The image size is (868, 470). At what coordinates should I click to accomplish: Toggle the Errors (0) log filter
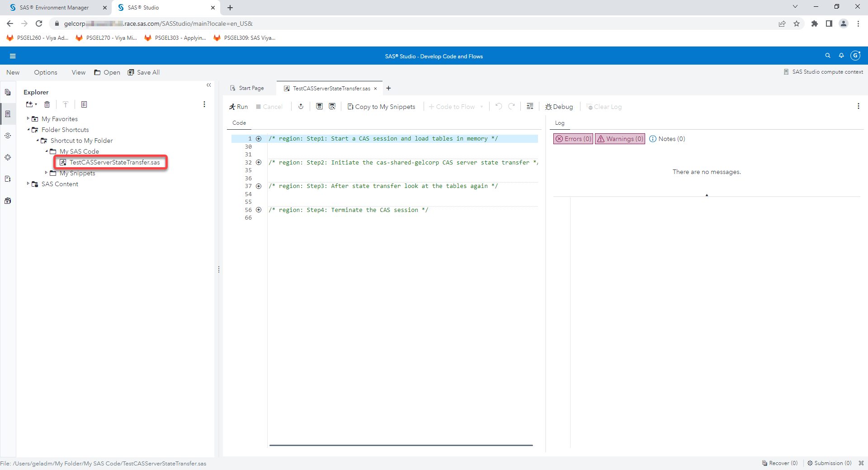573,139
